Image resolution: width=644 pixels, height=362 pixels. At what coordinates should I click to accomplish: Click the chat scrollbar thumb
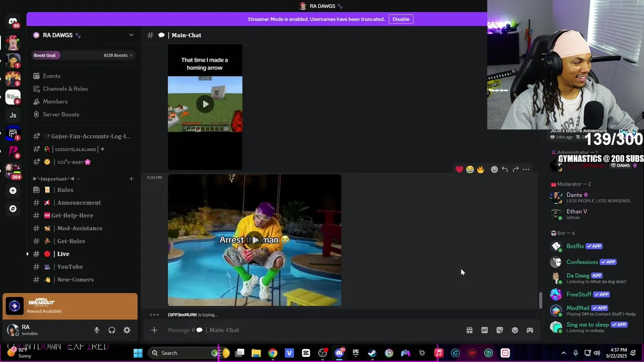pyautogui.click(x=541, y=300)
